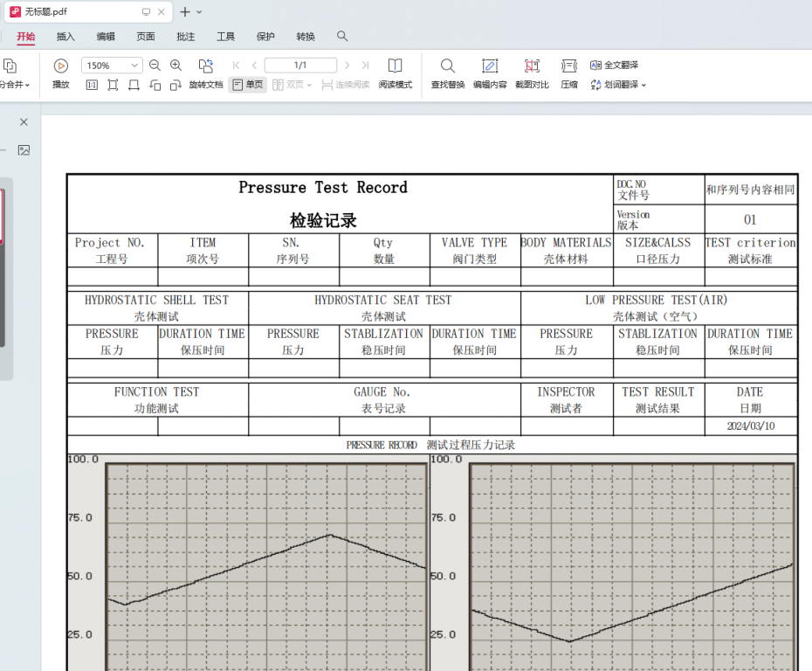
Task: Go to previous page arrow
Action: click(x=254, y=66)
